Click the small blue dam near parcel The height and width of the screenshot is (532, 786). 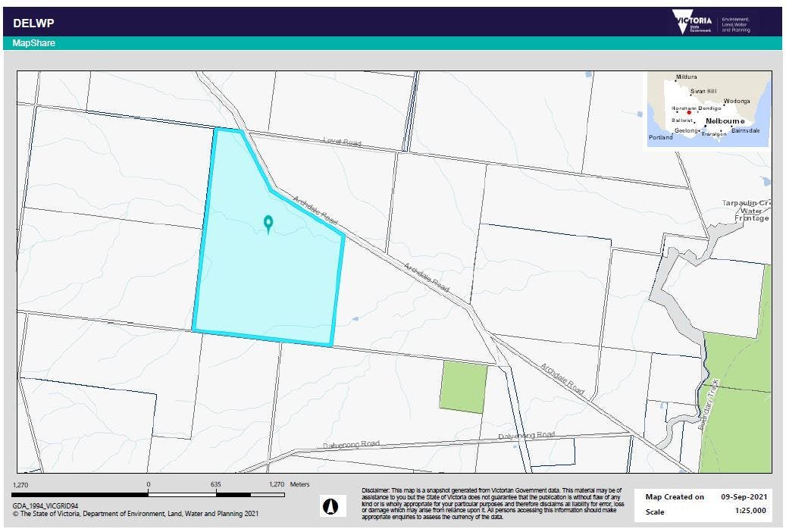click(x=355, y=318)
